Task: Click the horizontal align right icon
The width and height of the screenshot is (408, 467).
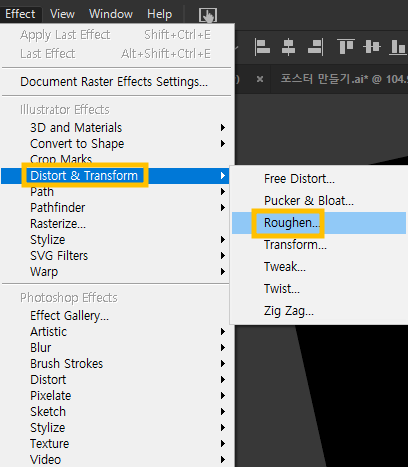Action: tap(315, 47)
